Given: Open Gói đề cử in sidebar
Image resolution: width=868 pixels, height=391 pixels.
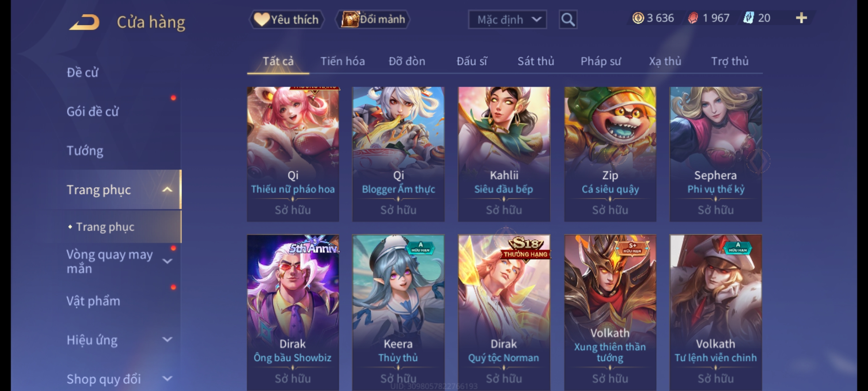Looking at the screenshot, I should click(x=93, y=111).
